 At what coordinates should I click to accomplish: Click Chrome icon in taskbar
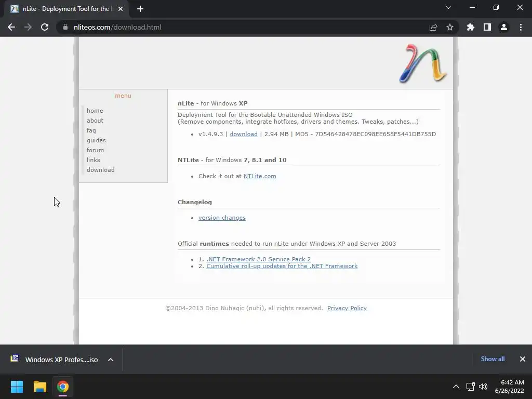63,387
